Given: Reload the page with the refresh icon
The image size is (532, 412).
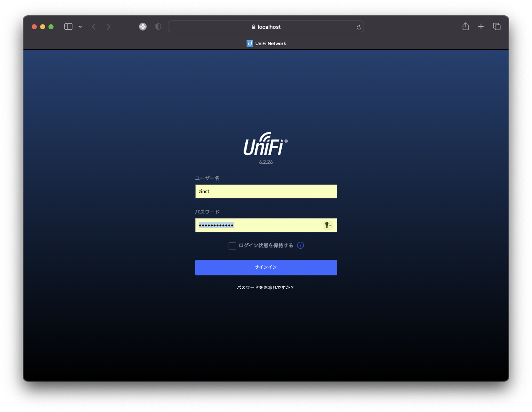Looking at the screenshot, I should click(x=359, y=27).
